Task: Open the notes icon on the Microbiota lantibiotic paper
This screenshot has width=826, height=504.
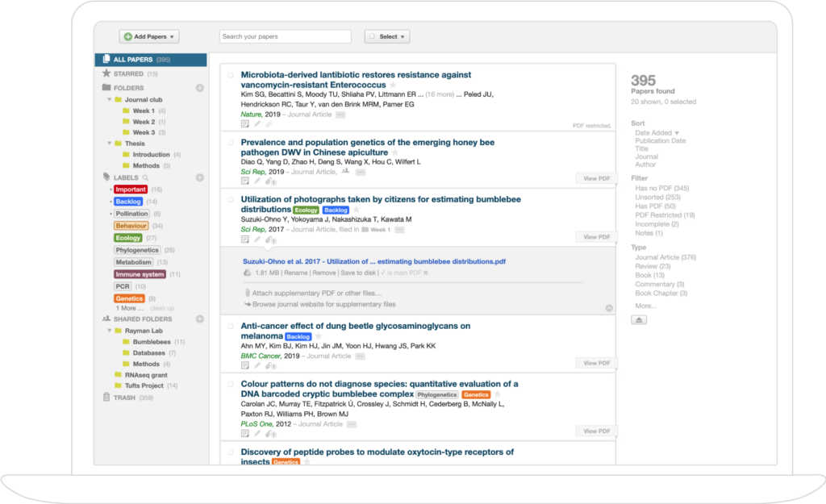Action: click(244, 125)
